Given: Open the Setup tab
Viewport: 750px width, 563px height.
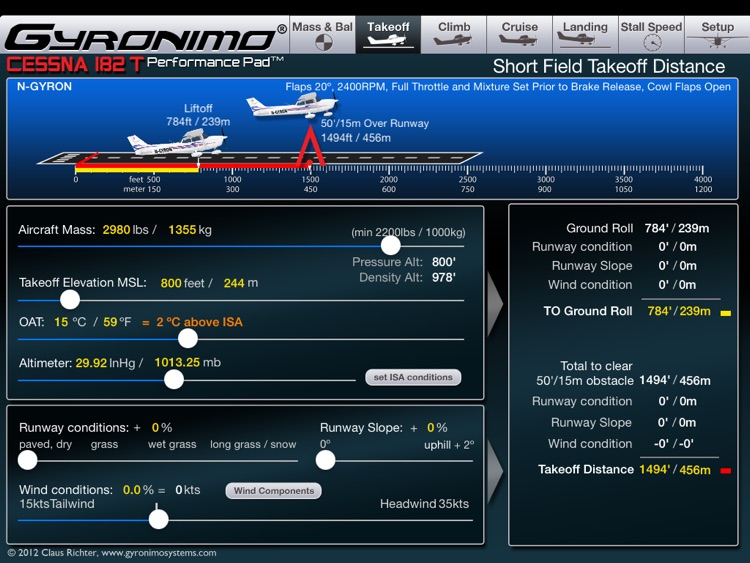Looking at the screenshot, I should tap(717, 34).
